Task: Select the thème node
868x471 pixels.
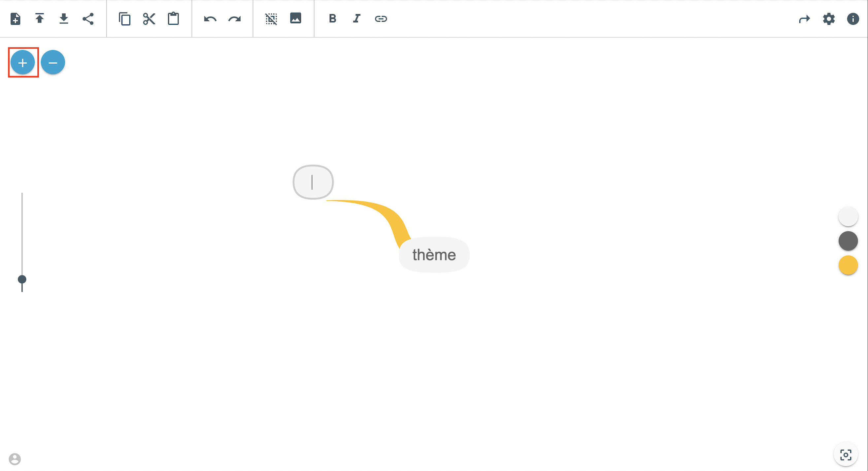Action: click(434, 255)
